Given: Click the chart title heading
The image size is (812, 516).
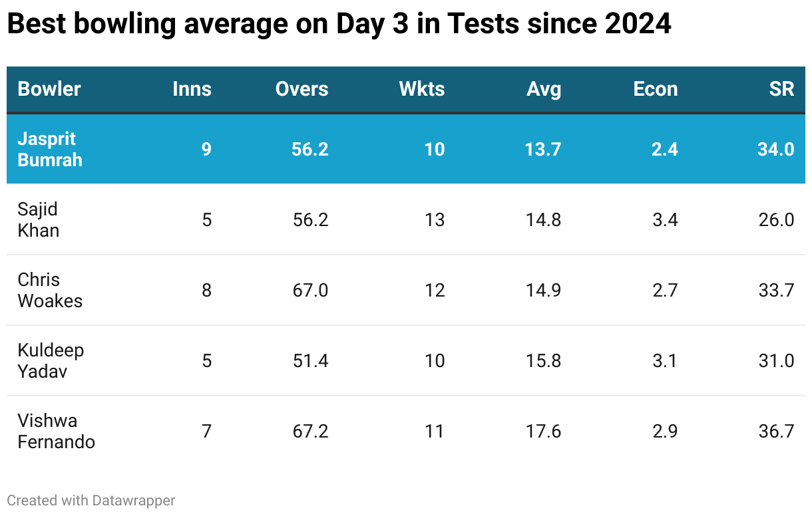Looking at the screenshot, I should (339, 25).
